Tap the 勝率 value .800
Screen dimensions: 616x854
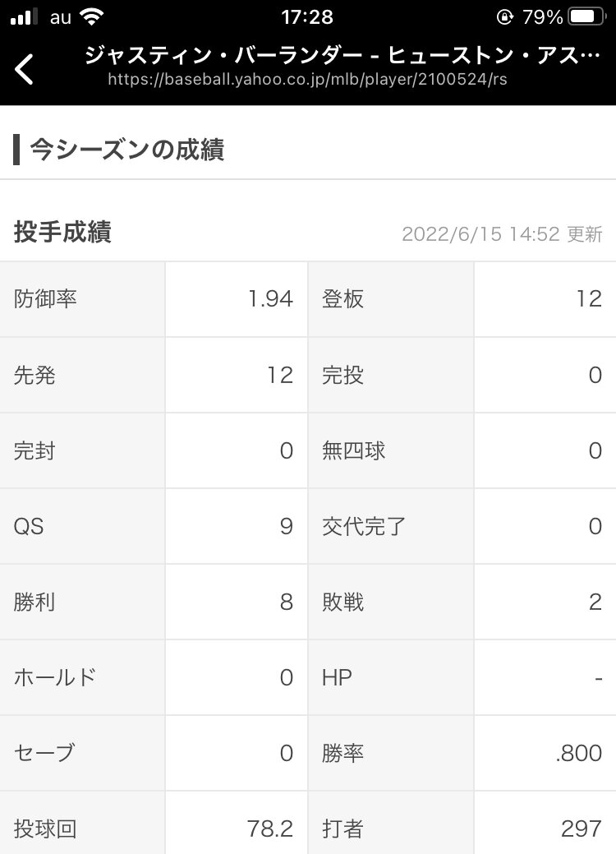[x=577, y=753]
